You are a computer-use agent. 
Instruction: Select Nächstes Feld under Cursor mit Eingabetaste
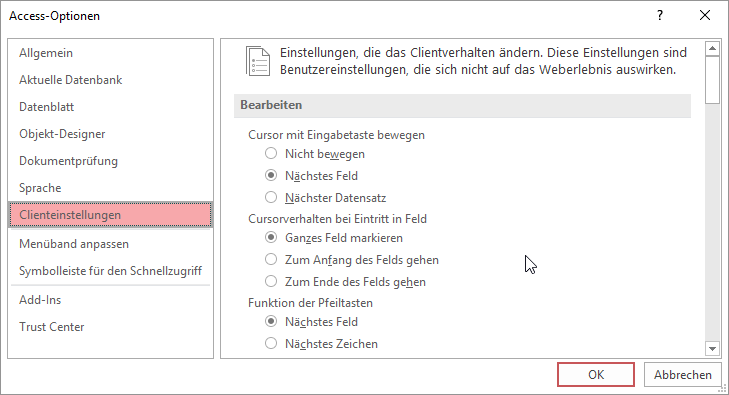pyautogui.click(x=271, y=175)
